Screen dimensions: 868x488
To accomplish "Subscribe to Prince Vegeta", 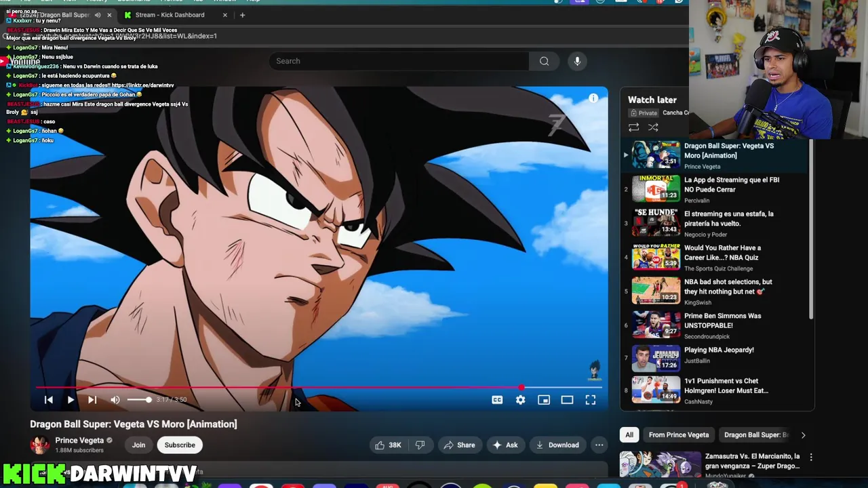I will (180, 445).
